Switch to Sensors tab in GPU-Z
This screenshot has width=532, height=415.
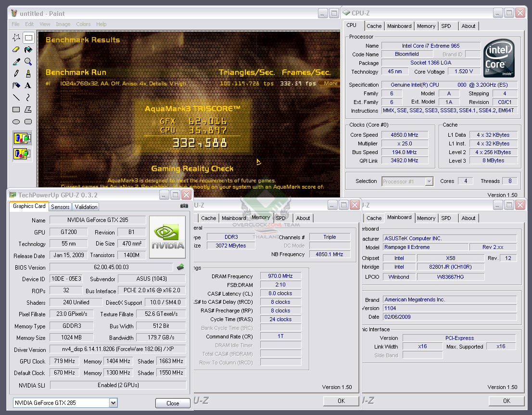pyautogui.click(x=60, y=207)
